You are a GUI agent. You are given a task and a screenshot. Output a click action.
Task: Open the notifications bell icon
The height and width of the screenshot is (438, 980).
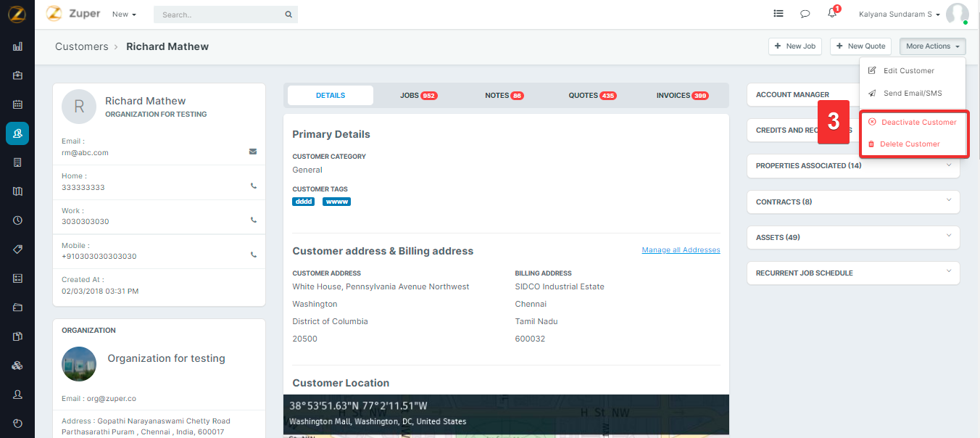tap(832, 14)
